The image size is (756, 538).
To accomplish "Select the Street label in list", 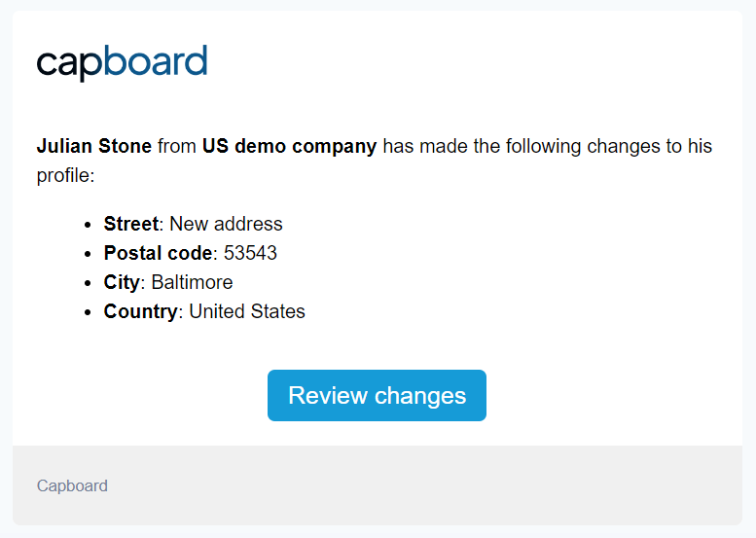I will (130, 224).
